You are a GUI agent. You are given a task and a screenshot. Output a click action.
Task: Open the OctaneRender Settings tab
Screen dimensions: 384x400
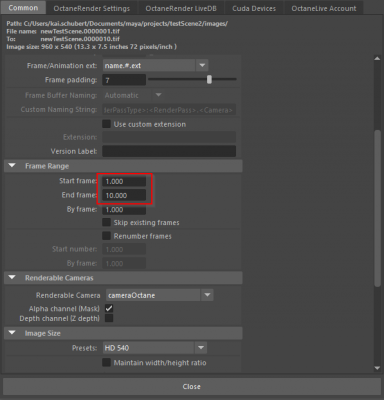[x=92, y=8]
